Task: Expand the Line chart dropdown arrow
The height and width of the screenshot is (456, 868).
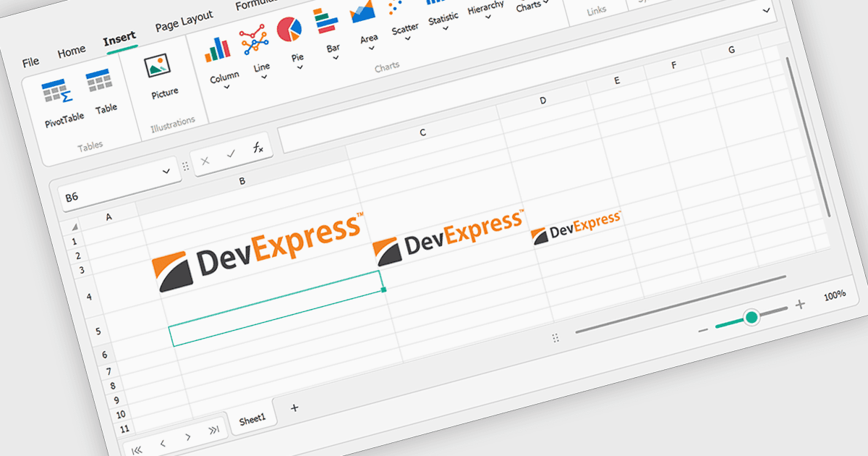Action: coord(263,77)
